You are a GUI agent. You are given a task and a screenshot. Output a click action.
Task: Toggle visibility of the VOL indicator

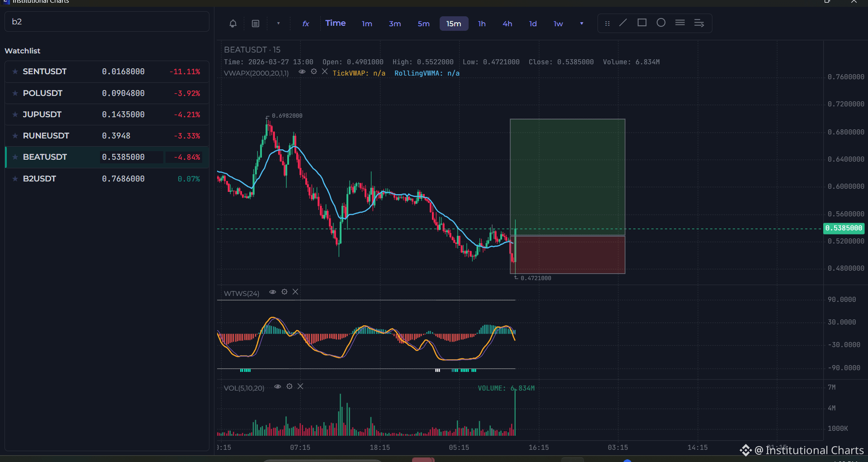coord(278,386)
